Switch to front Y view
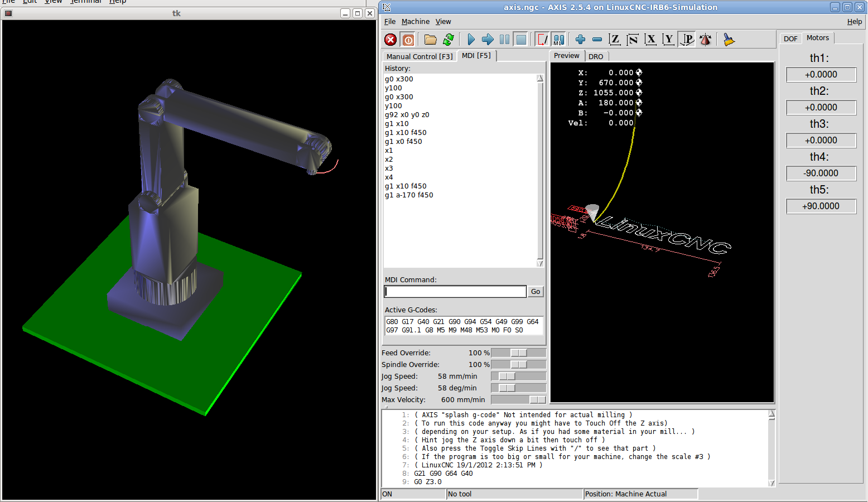Image resolution: width=868 pixels, height=502 pixels. coord(668,40)
